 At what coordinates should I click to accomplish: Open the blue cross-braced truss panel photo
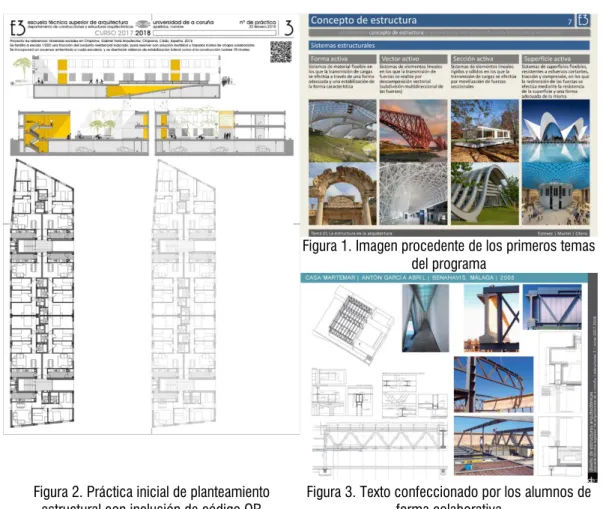552,307
